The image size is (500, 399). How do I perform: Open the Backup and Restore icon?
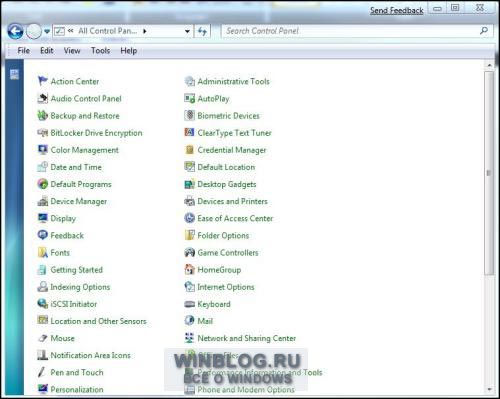[43, 115]
